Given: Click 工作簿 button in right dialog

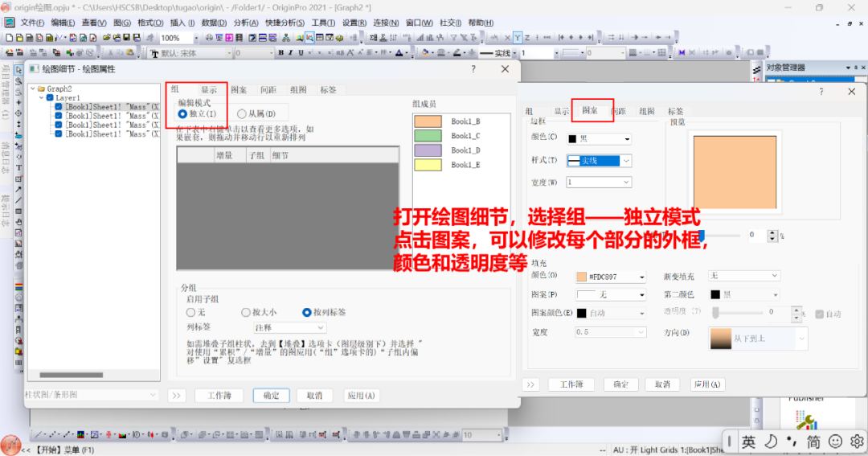Looking at the screenshot, I should pos(571,384).
